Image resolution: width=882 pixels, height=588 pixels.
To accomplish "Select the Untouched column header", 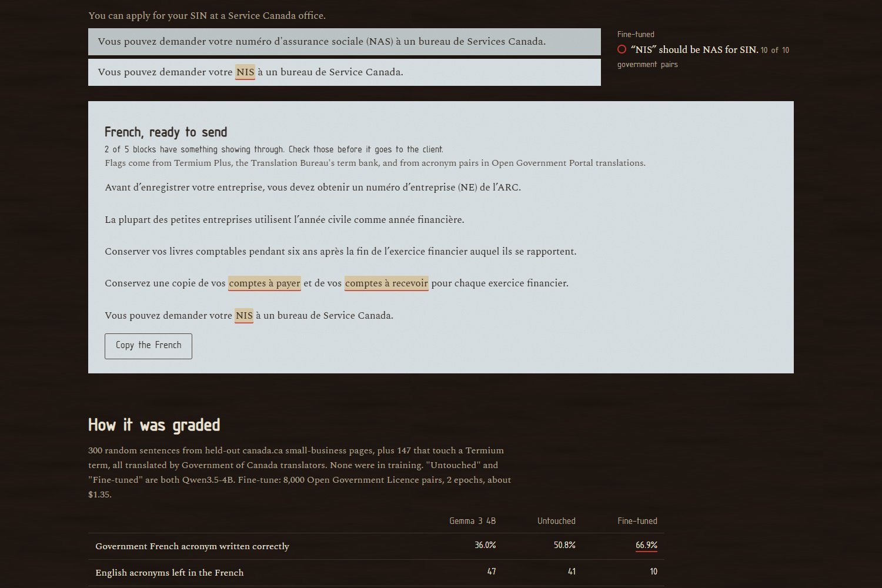I will (x=556, y=521).
